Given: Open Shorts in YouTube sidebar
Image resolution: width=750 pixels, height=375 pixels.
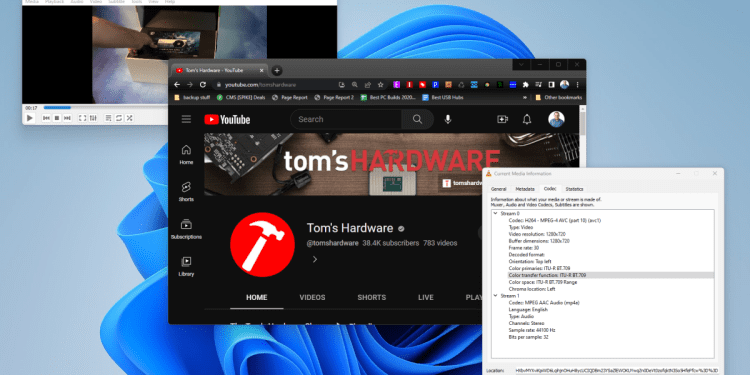Looking at the screenshot, I should [x=187, y=191].
